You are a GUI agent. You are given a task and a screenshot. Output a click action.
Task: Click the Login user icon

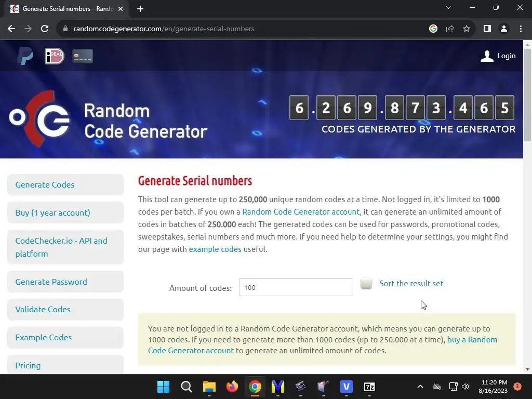click(487, 56)
